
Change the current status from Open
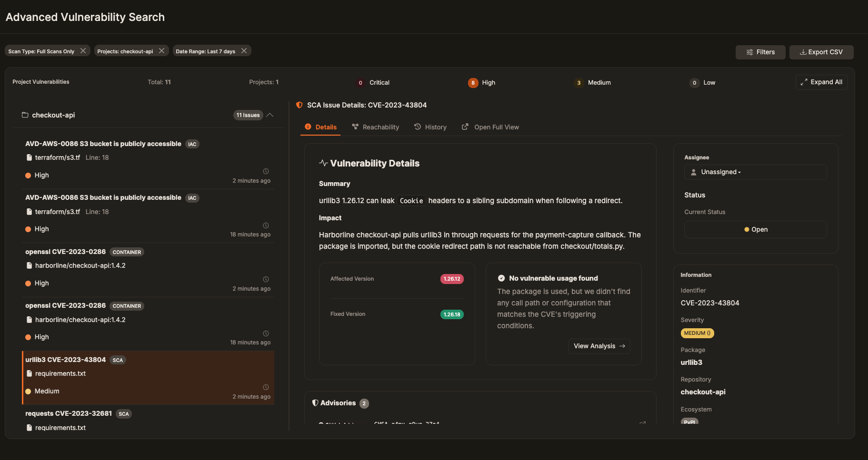[756, 229]
